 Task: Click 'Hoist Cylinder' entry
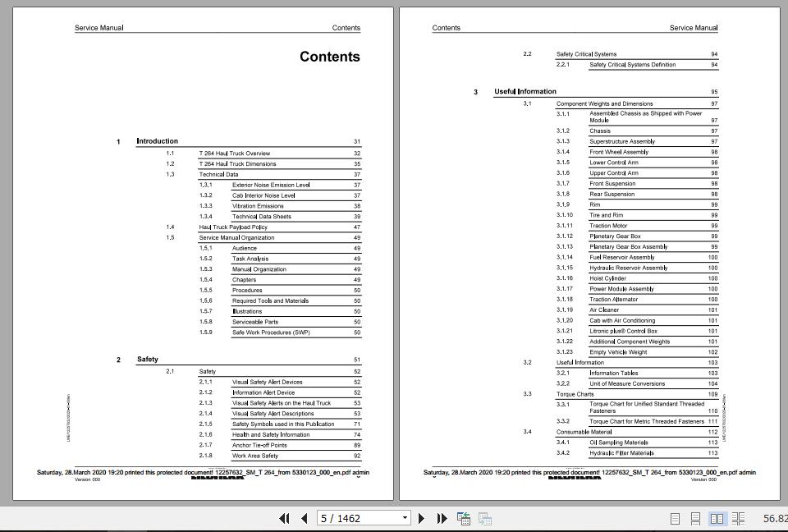(x=608, y=279)
